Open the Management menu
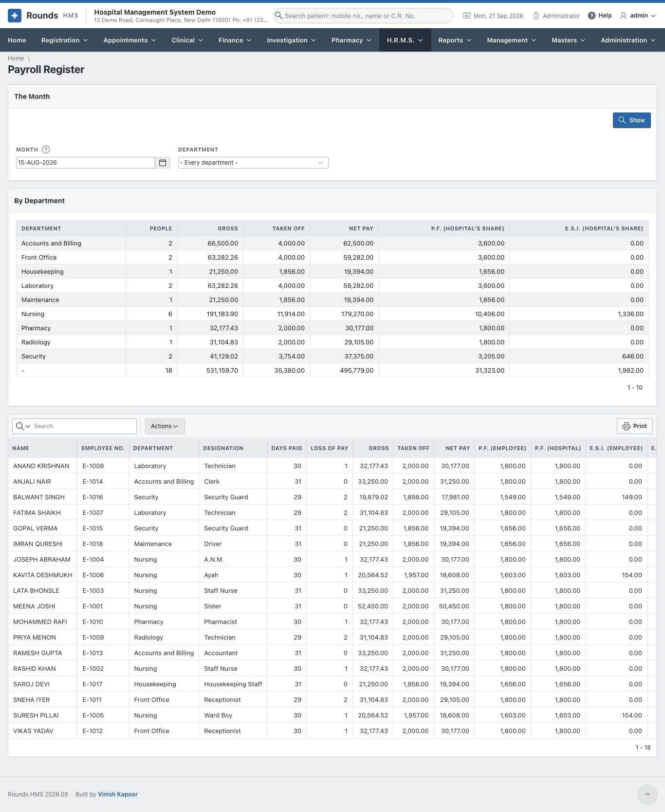 point(511,40)
